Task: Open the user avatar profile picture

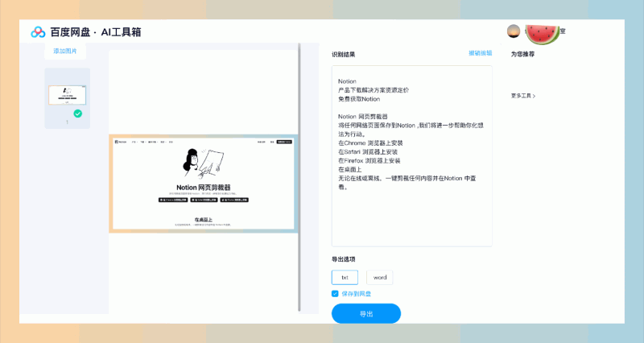Action: click(x=514, y=31)
